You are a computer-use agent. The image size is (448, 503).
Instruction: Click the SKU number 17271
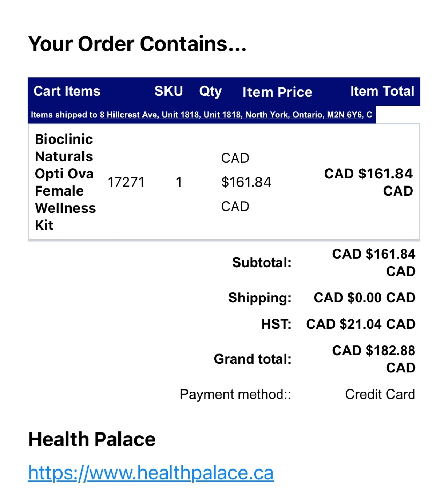coord(126,182)
